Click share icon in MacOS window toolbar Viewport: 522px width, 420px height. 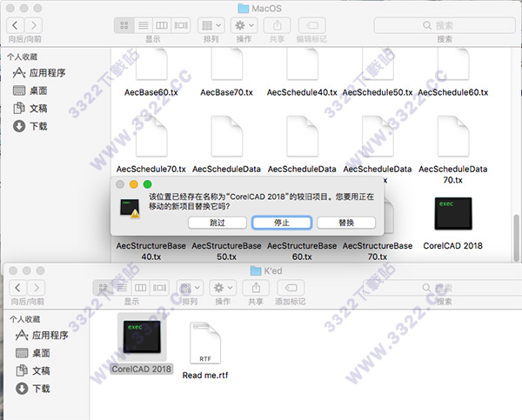click(x=277, y=25)
